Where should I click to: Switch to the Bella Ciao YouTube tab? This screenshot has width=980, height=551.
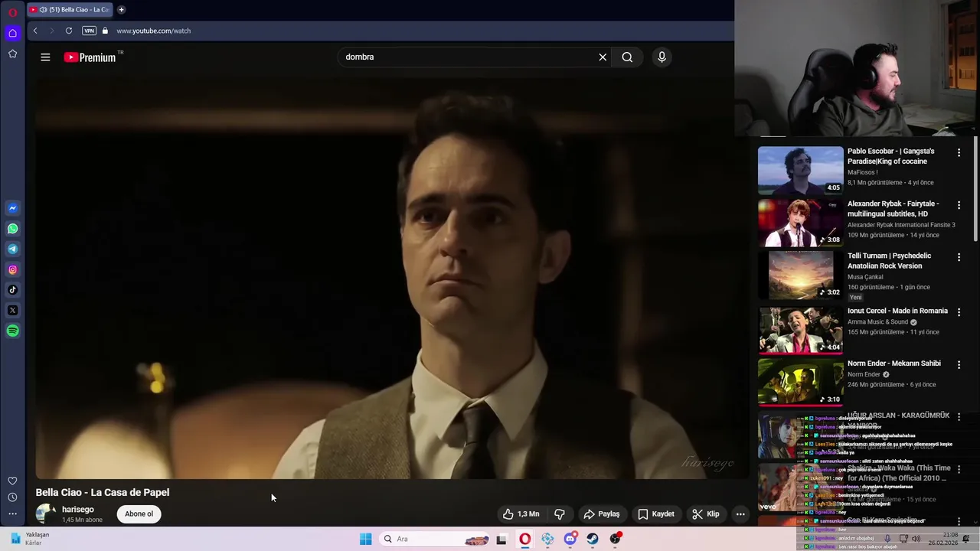coord(70,10)
